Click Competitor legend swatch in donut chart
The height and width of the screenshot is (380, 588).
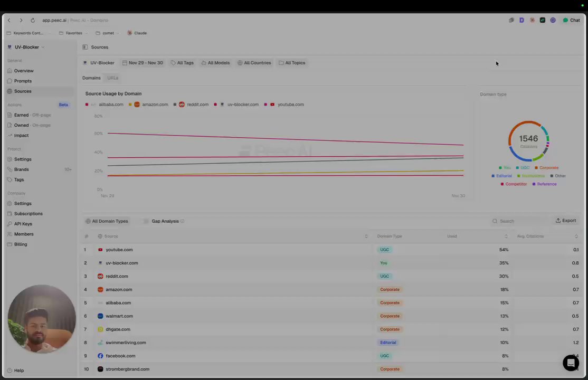pyautogui.click(x=502, y=184)
